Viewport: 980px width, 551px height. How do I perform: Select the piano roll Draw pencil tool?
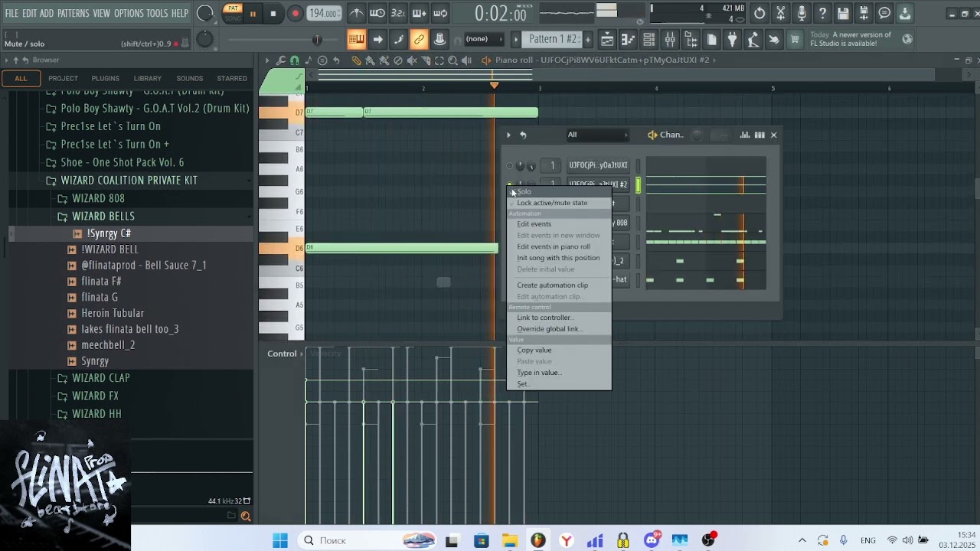point(356,60)
